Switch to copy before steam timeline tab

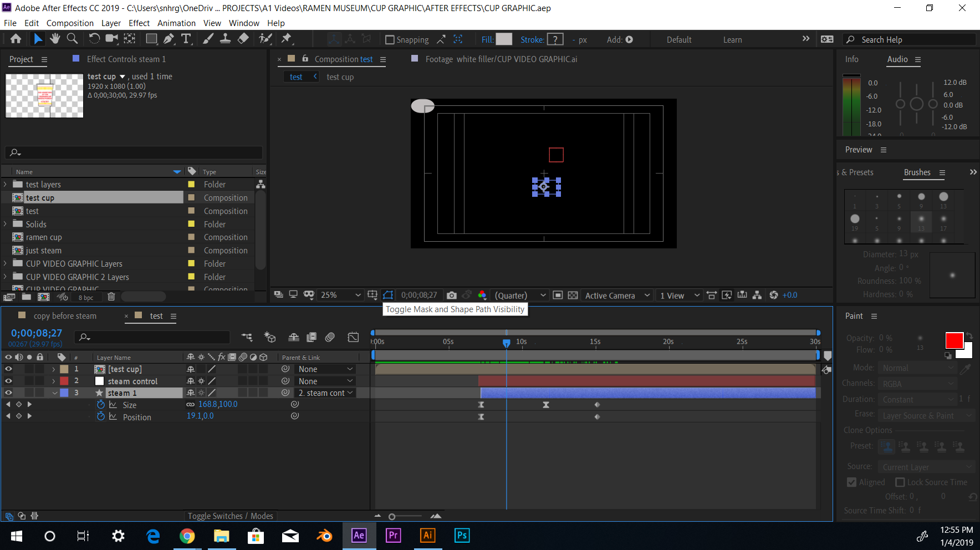pos(65,316)
